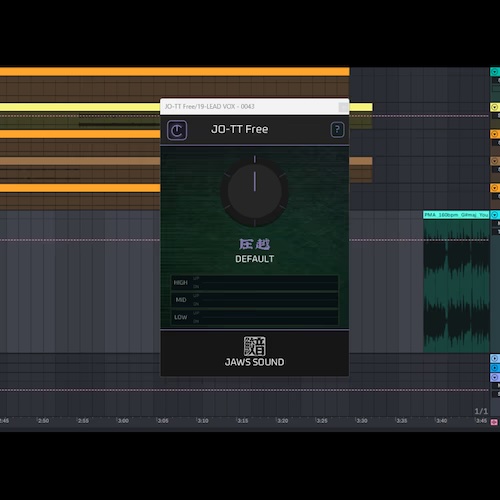
Task: Click the 3:25 mark on the timeline ruler
Action: pyautogui.click(x=322, y=421)
